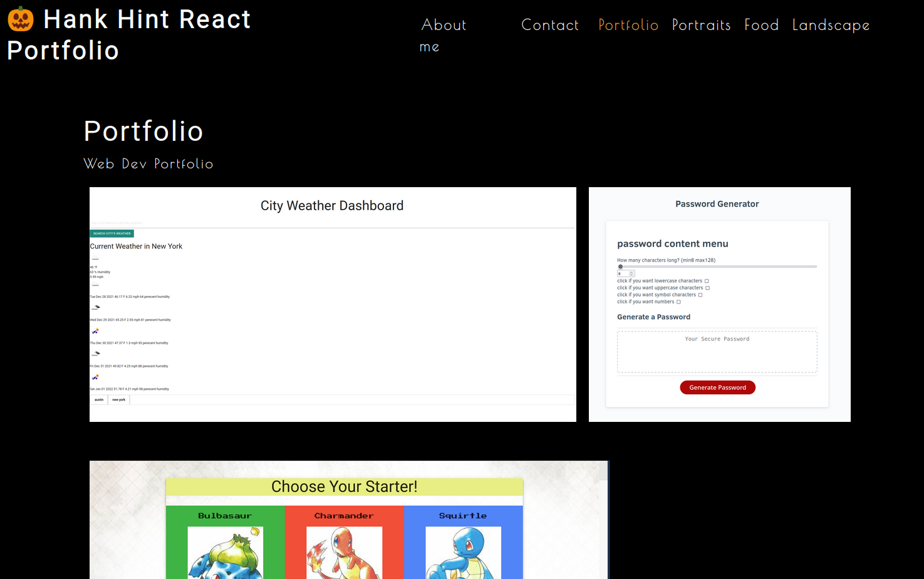Click the windy weather icon for Thu Dec 30
Viewport: 924px width, 579px height.
point(95,330)
